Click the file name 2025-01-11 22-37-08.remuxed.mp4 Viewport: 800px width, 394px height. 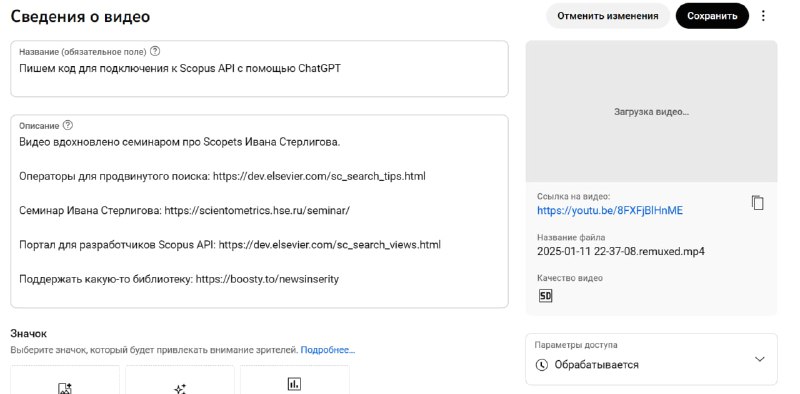[x=621, y=252]
